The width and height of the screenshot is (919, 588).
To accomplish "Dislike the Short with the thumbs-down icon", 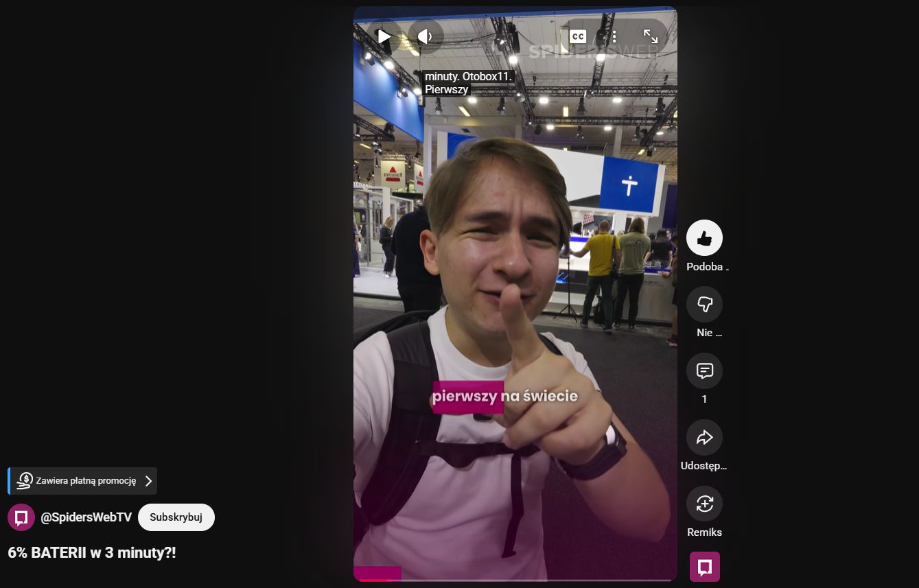I will [704, 304].
